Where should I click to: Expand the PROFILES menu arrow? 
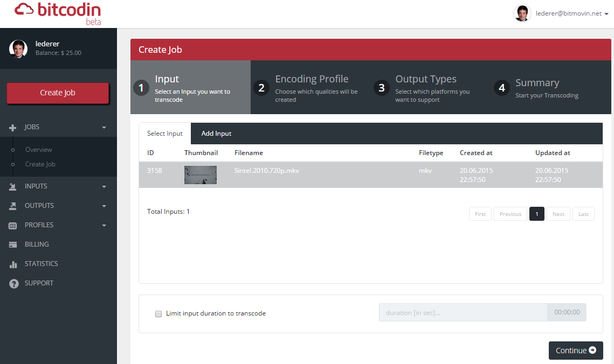(x=104, y=226)
